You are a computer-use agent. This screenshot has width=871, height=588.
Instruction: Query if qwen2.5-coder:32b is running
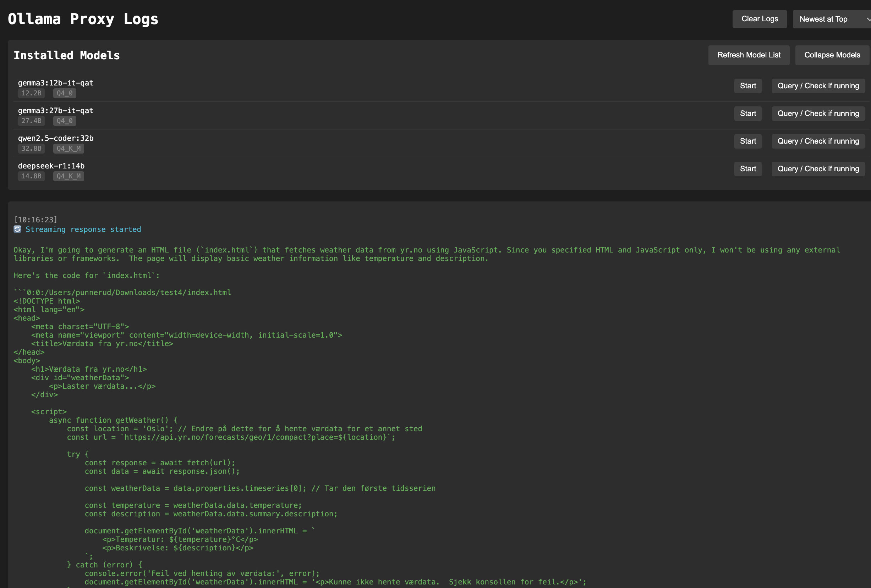click(818, 141)
